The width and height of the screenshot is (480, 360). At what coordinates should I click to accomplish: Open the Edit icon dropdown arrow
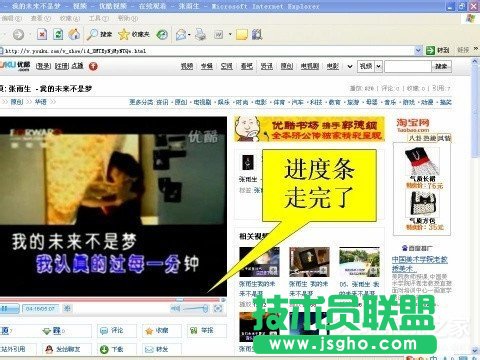[230, 35]
